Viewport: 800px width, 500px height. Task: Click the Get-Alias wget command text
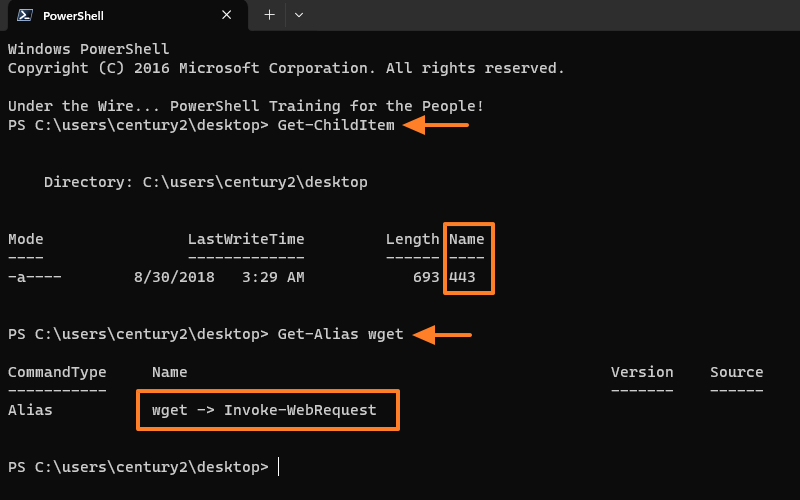[340, 335]
